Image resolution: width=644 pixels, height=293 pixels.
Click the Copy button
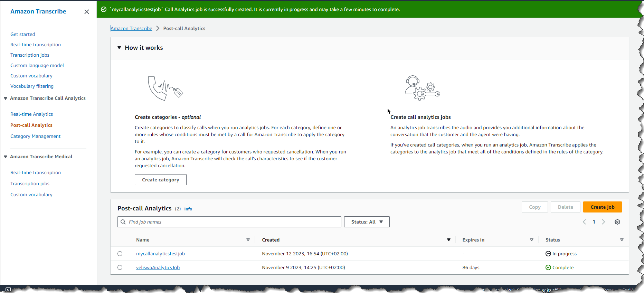point(535,207)
